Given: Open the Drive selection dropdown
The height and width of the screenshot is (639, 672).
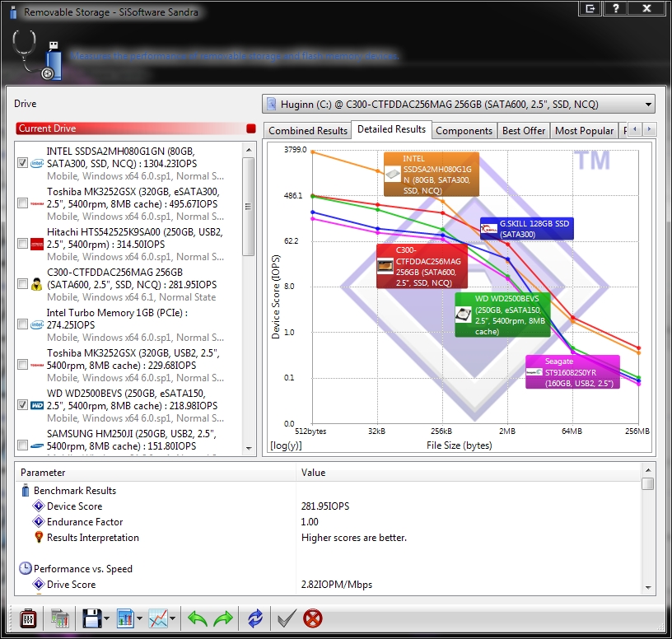Looking at the screenshot, I should [459, 104].
